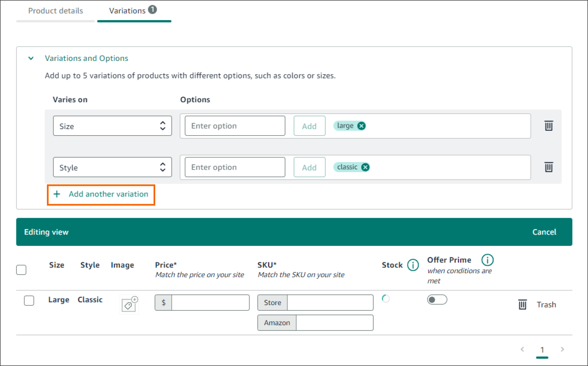Image resolution: width=588 pixels, height=366 pixels.
Task: Delete the Size variation row
Action: [x=548, y=126]
